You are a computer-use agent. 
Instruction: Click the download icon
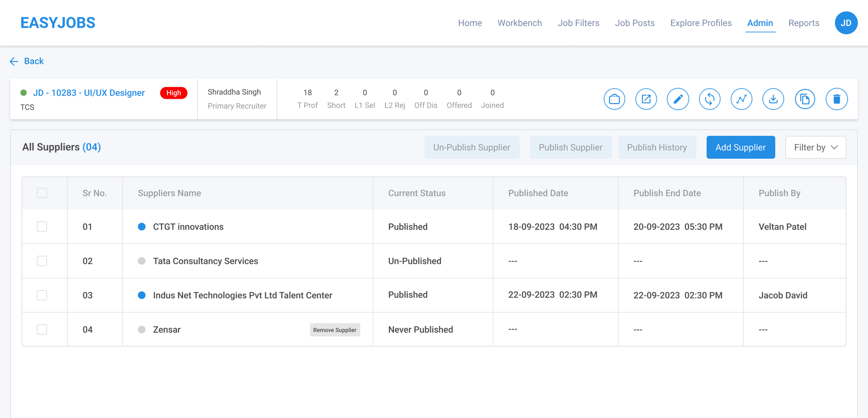(x=773, y=99)
